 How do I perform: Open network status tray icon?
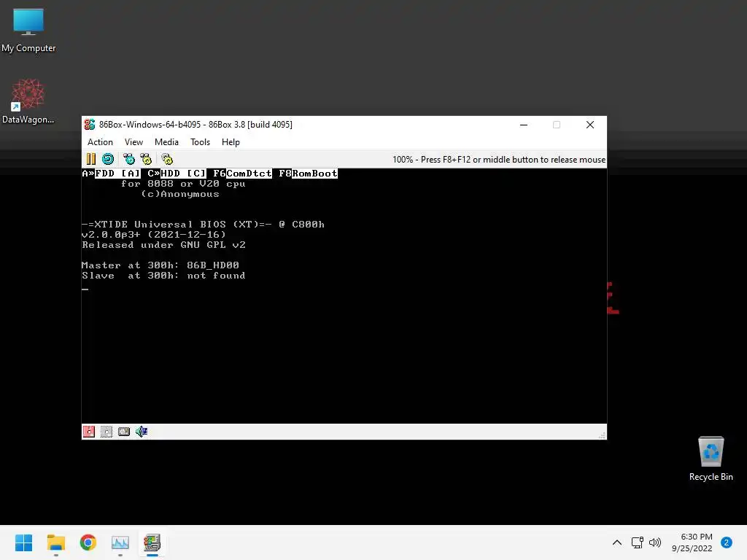tap(638, 542)
